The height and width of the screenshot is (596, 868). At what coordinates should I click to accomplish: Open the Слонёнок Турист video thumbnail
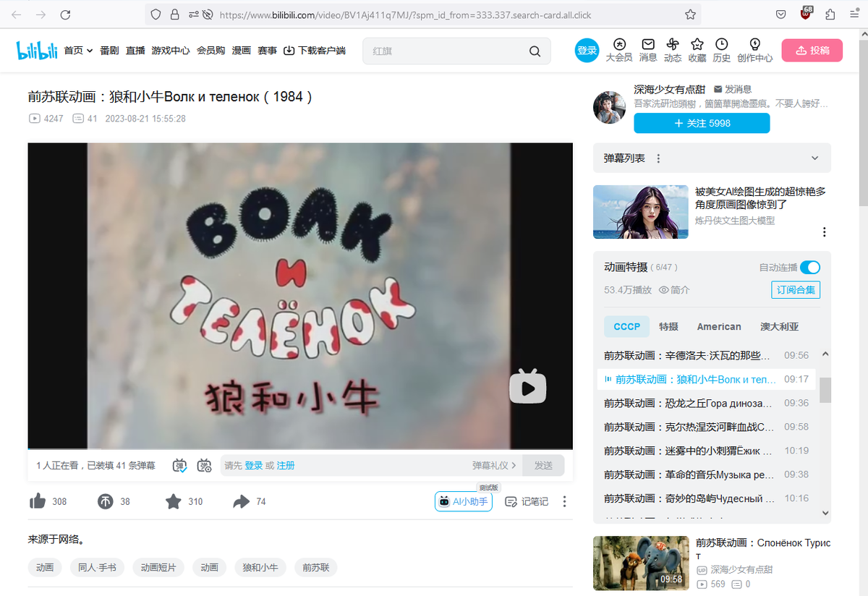coord(640,563)
